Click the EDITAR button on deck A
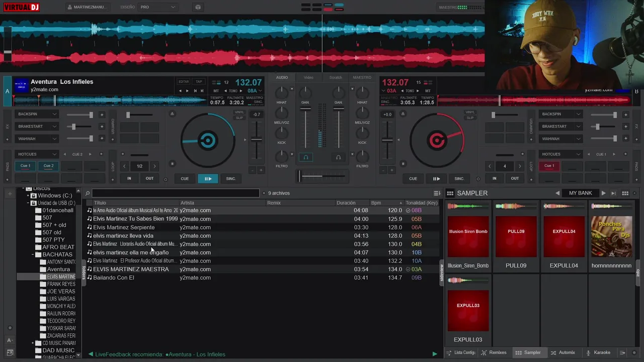The width and height of the screenshot is (644, 362). (x=184, y=81)
